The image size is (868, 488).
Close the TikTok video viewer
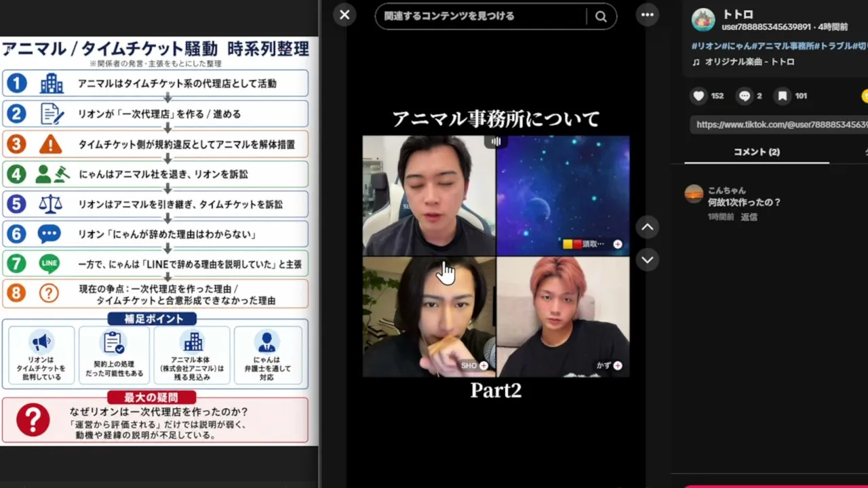point(344,15)
